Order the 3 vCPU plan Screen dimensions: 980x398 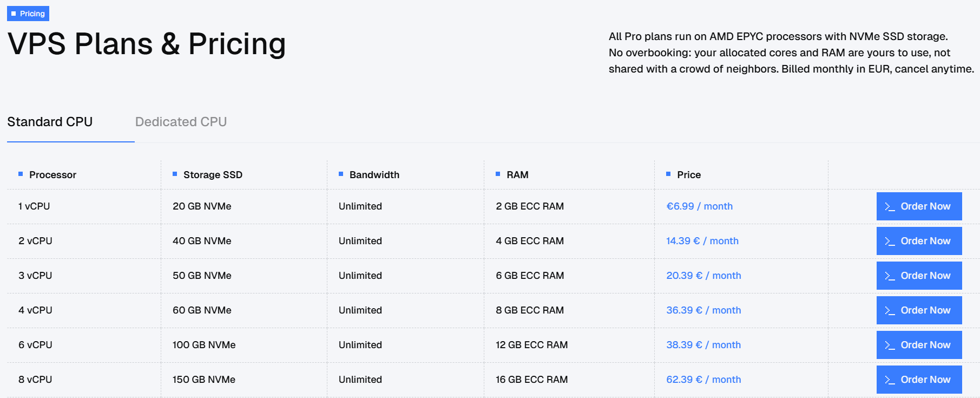(919, 276)
